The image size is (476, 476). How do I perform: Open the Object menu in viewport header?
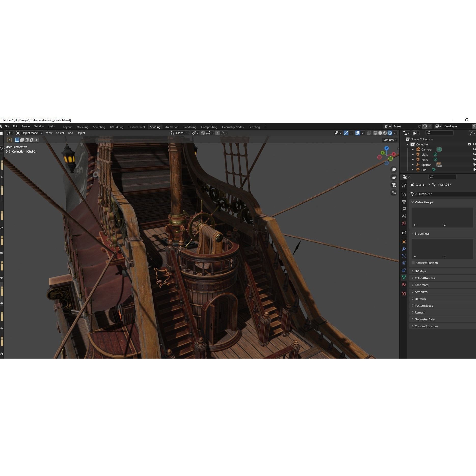click(x=81, y=133)
